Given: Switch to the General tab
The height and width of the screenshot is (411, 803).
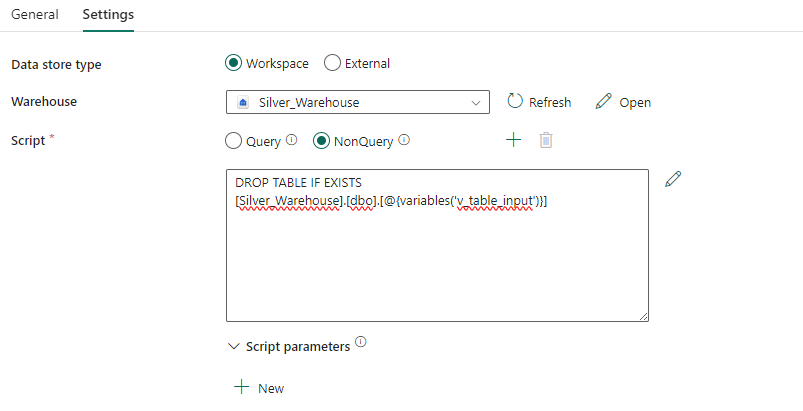Looking at the screenshot, I should [34, 15].
